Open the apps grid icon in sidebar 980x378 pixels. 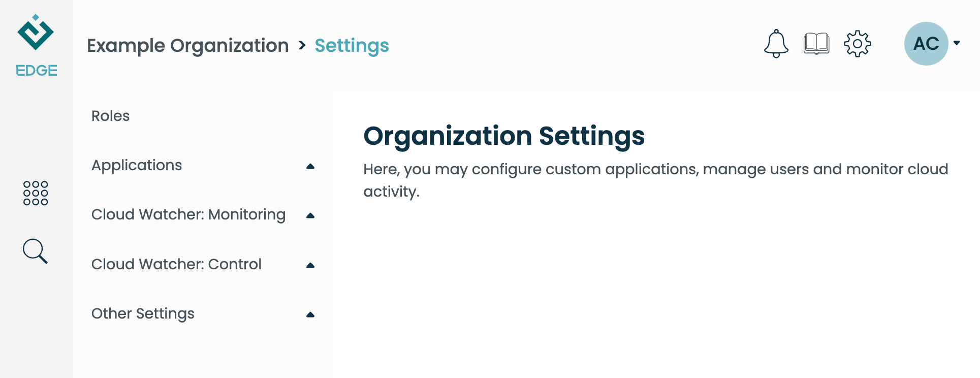36,193
